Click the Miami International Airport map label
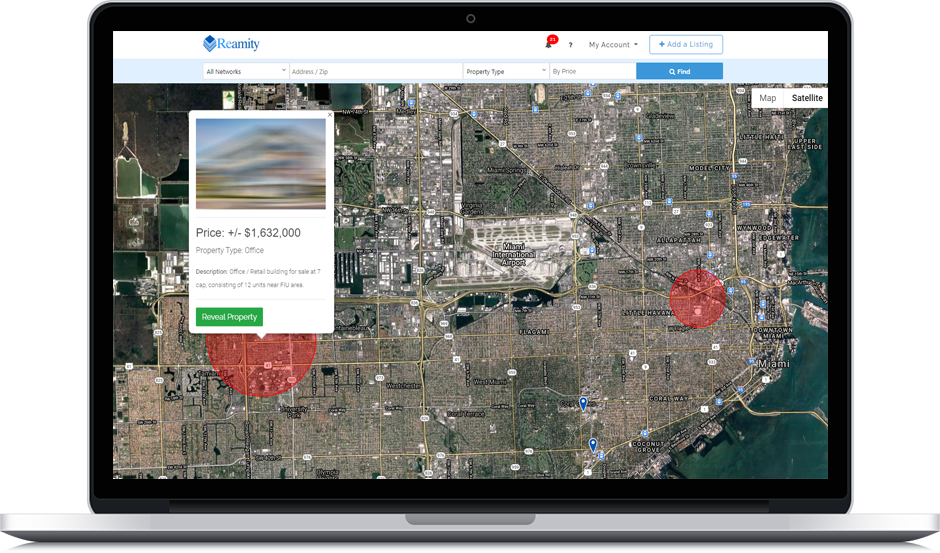The image size is (940, 553). click(513, 250)
